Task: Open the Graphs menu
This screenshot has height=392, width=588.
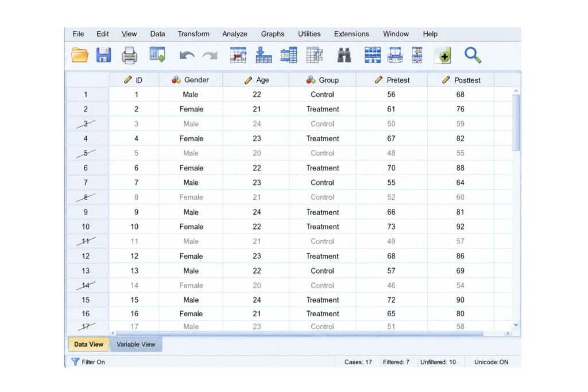Action: [273, 34]
